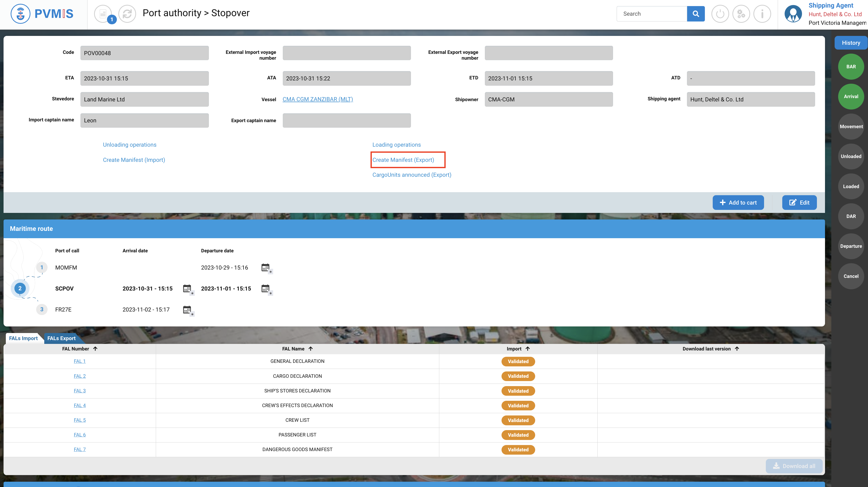Switch to FALs Export tab
This screenshot has height=487, width=868.
coord(61,338)
